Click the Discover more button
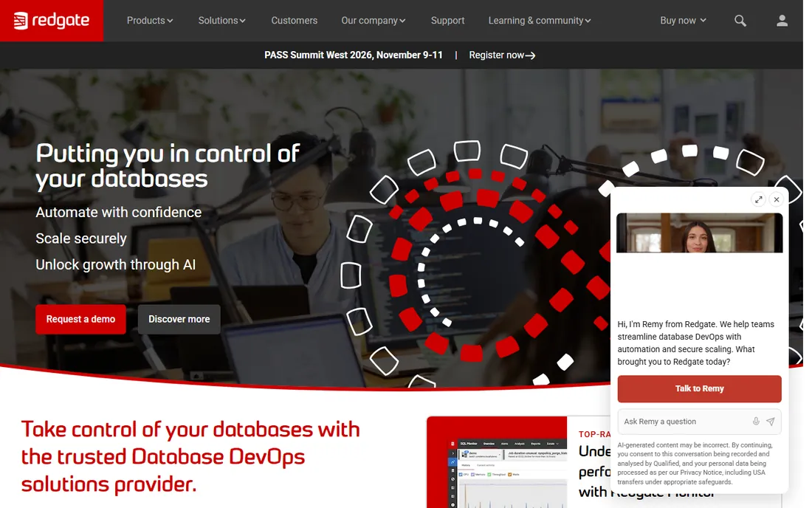The height and width of the screenshot is (508, 812). [x=179, y=319]
